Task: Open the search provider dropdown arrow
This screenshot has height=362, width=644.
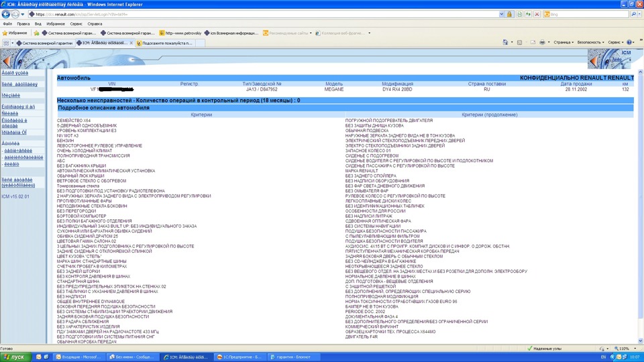Action: coord(640,14)
